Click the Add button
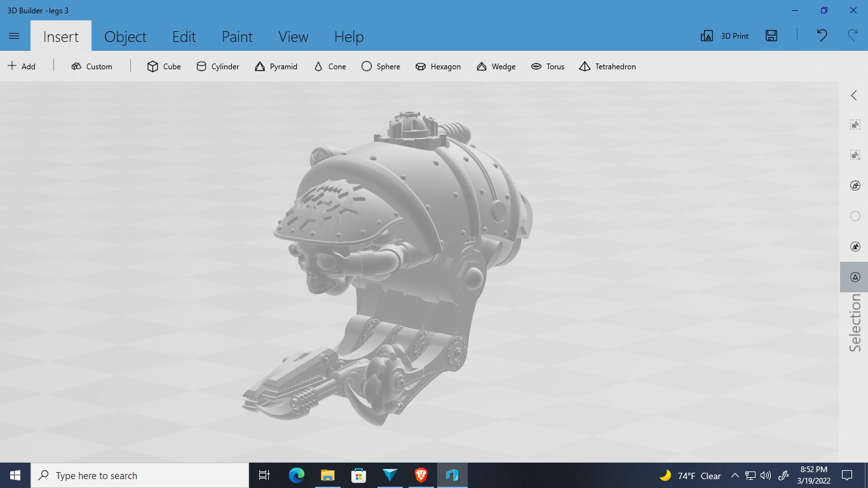 coord(22,66)
